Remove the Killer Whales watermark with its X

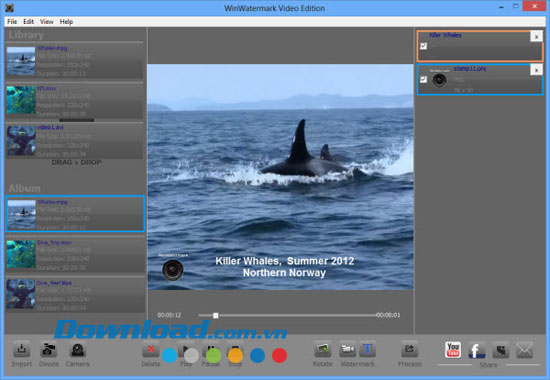tap(536, 36)
